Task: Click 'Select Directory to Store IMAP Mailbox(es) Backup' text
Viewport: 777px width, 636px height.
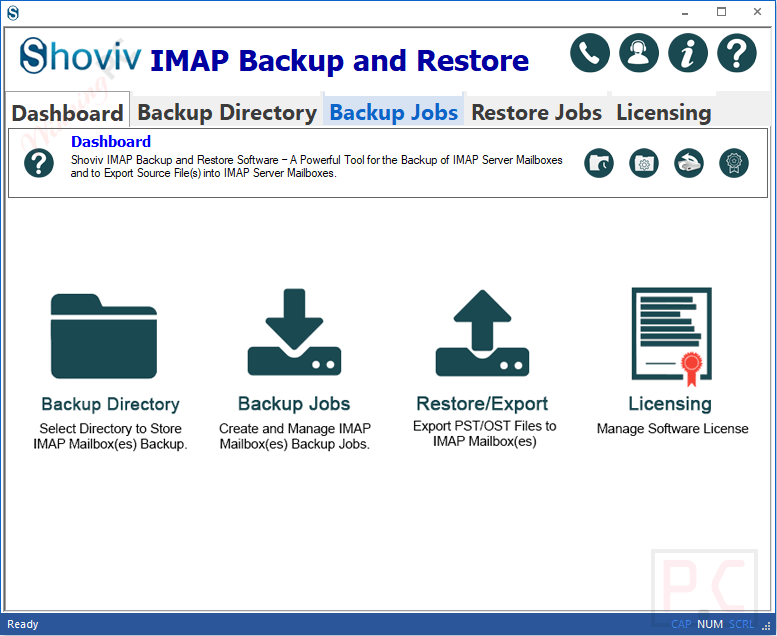Action: click(x=110, y=436)
